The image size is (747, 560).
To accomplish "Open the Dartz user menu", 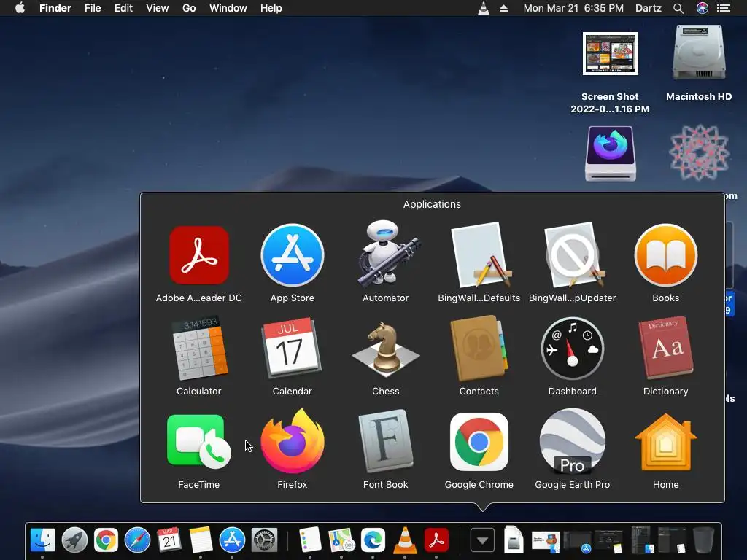I will tap(649, 8).
